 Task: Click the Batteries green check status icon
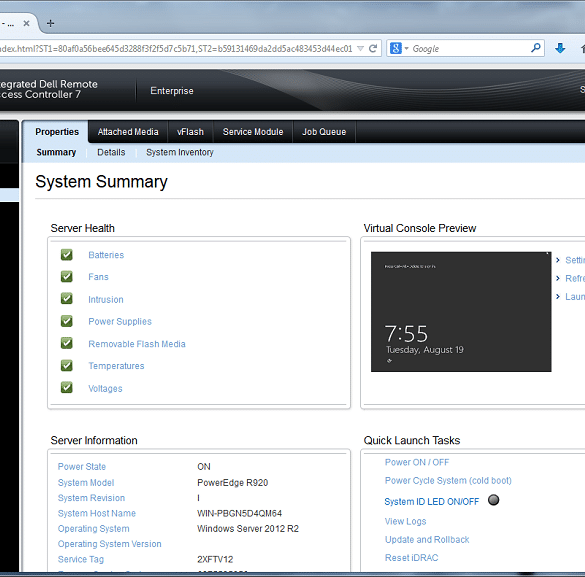(x=67, y=255)
